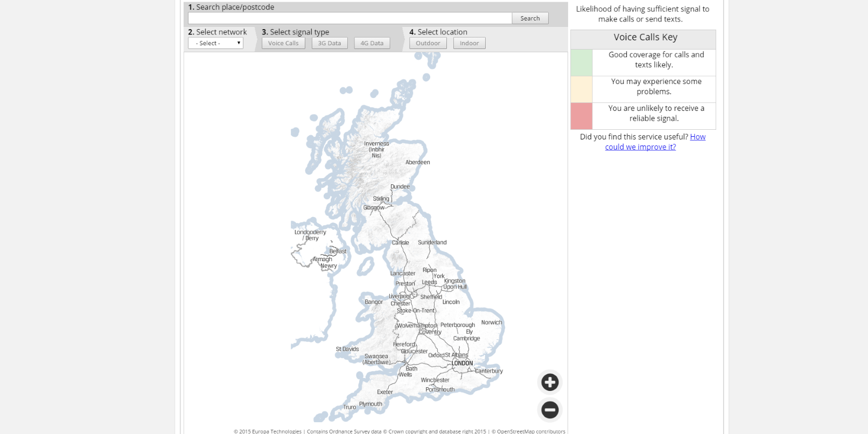The width and height of the screenshot is (868, 434).
Task: Click the yellow 'some problems' swatch
Action: (582, 89)
